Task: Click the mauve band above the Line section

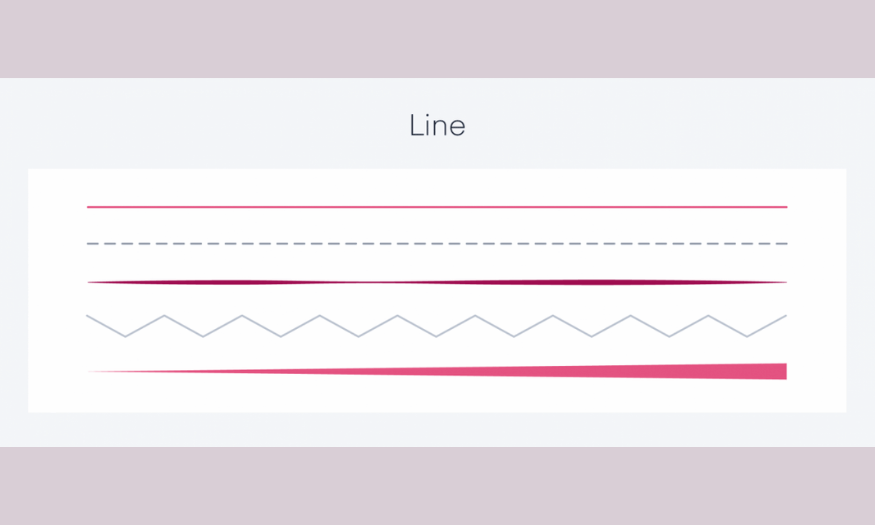Action: tap(438, 38)
